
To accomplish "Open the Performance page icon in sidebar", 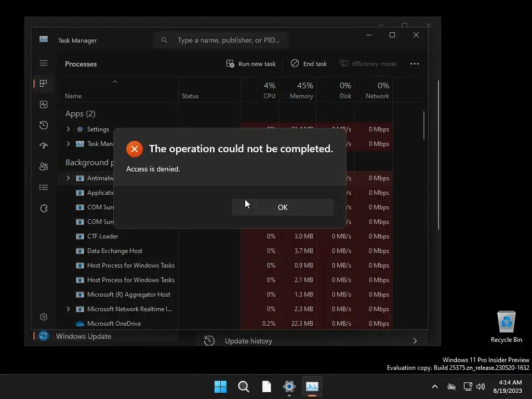I will pyautogui.click(x=44, y=104).
